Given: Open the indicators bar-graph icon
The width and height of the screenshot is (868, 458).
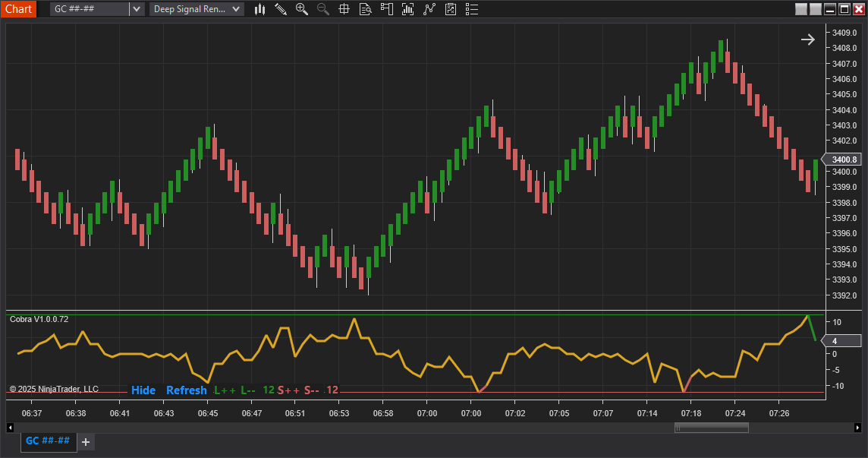Looking at the screenshot, I should 408,9.
